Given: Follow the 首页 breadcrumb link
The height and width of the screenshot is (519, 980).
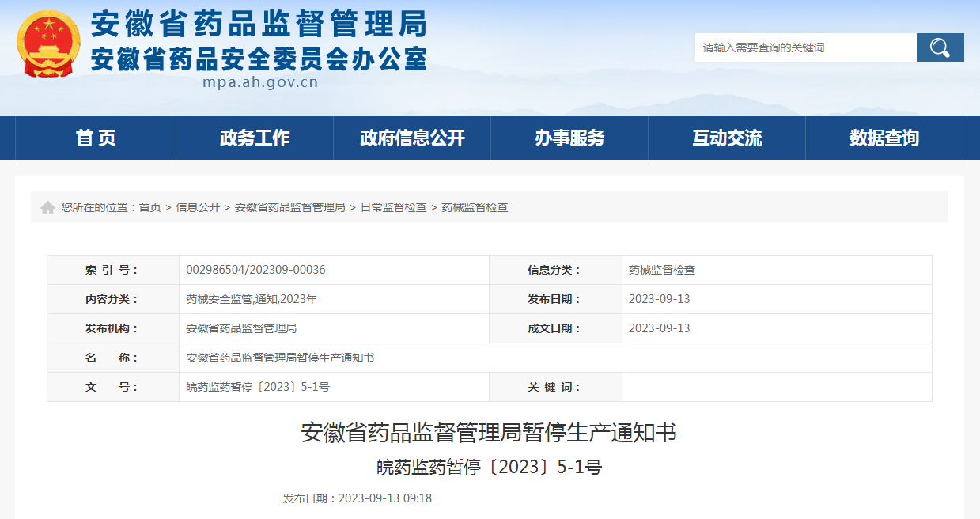Looking at the screenshot, I should pos(149,207).
